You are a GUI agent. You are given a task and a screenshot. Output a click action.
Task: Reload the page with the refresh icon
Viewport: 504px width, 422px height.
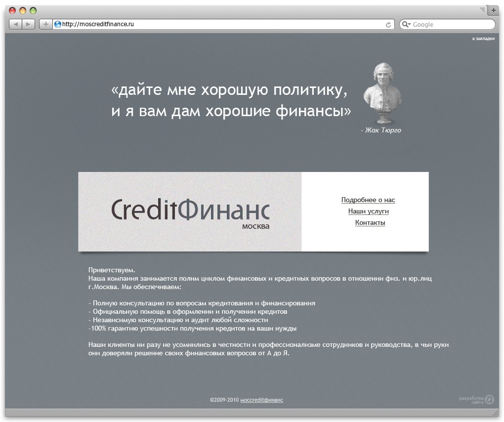(x=388, y=24)
